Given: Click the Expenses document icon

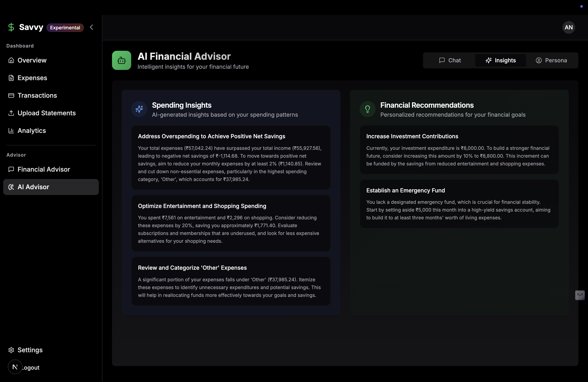Looking at the screenshot, I should point(11,78).
